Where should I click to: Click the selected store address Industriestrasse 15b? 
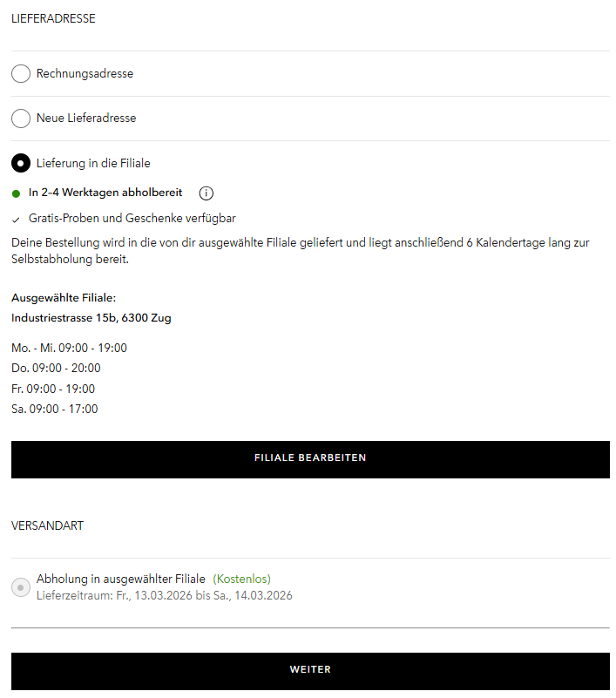click(x=90, y=317)
